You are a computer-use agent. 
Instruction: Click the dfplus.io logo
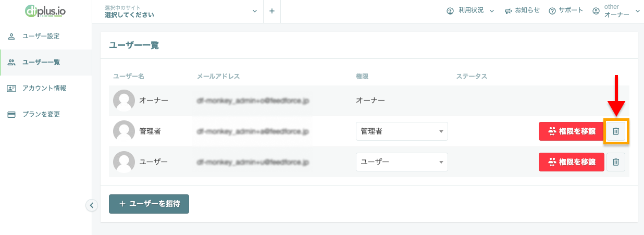coord(45,11)
